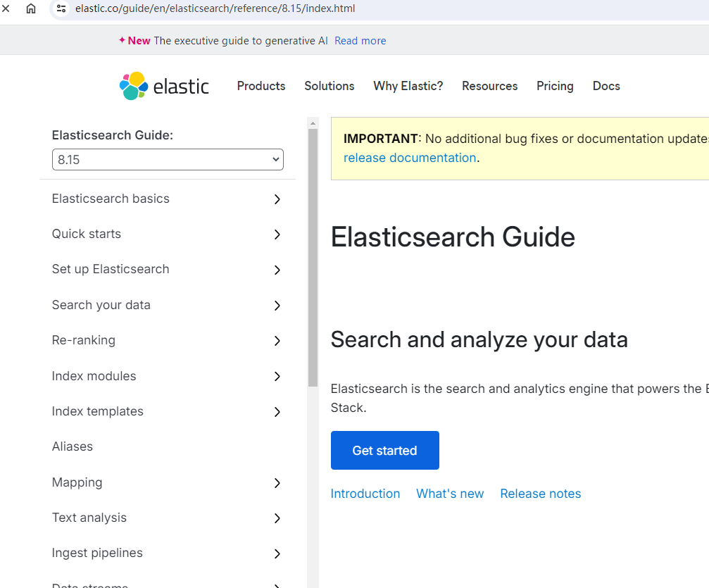Open Ingest pipelines section
The image size is (709, 588).
click(97, 553)
